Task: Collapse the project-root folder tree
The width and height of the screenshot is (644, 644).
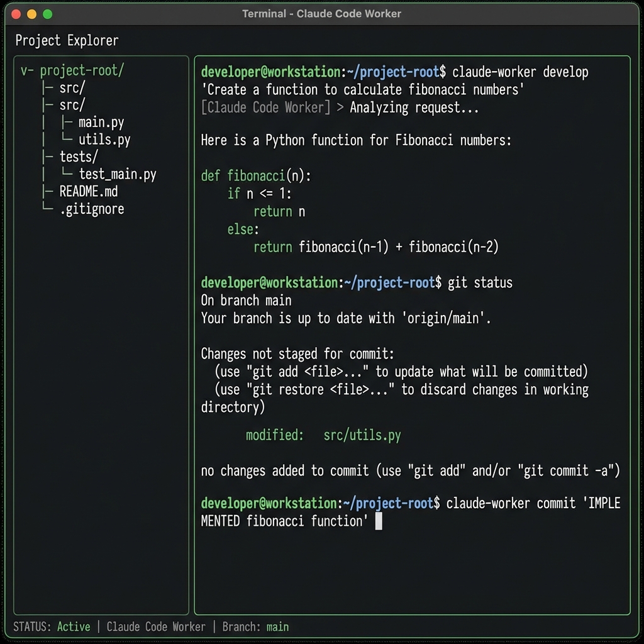Action: pyautogui.click(x=25, y=70)
